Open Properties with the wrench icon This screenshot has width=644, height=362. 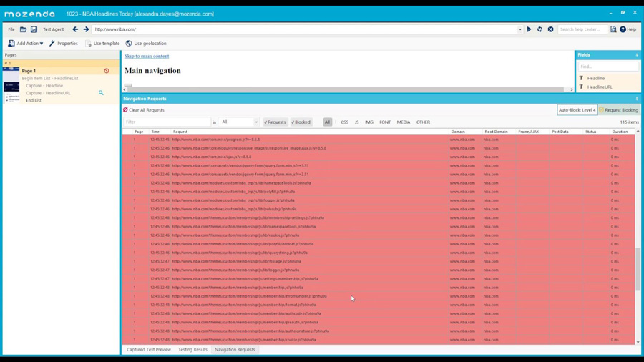point(52,43)
